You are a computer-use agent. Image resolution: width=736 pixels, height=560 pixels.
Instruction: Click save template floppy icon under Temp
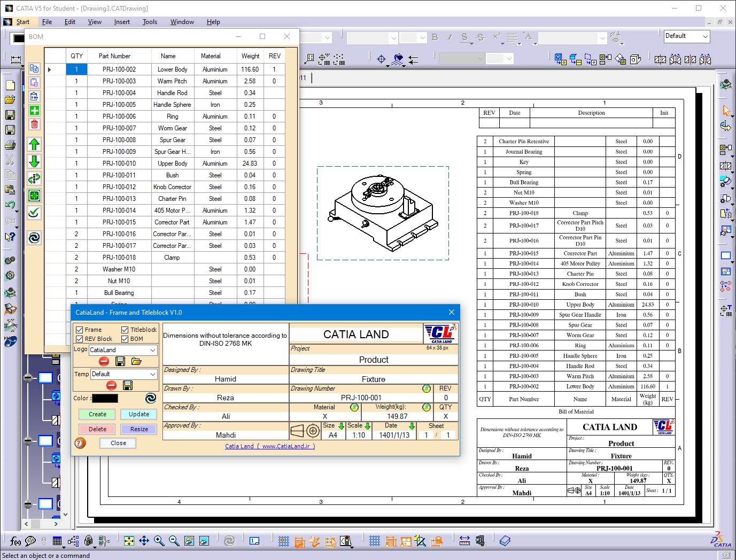click(128, 385)
